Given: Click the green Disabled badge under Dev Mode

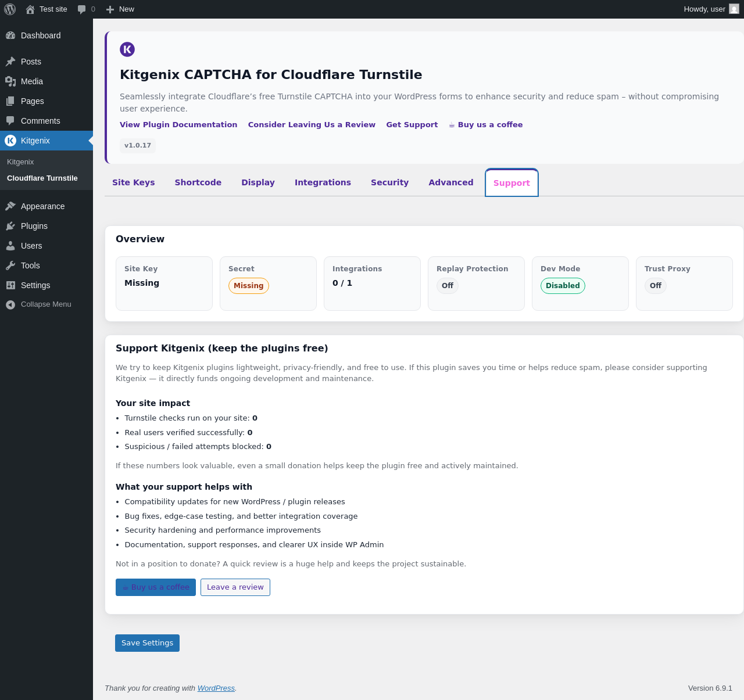Looking at the screenshot, I should (x=563, y=286).
